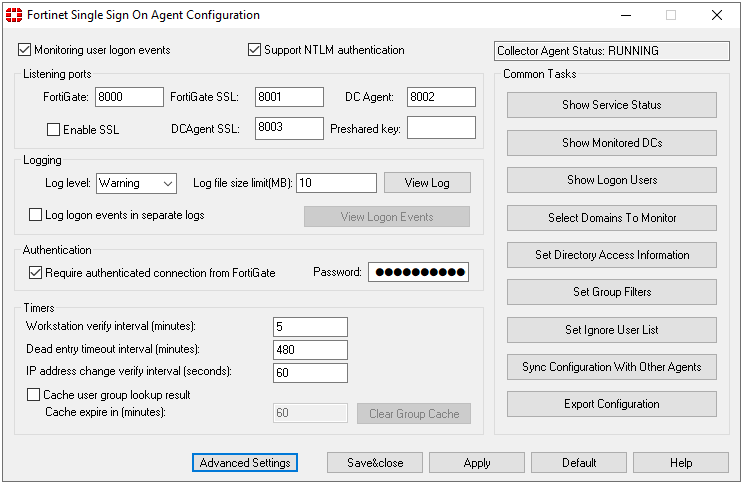The height and width of the screenshot is (484, 744).
Task: Enable SSL checkbox
Action: pyautogui.click(x=54, y=130)
